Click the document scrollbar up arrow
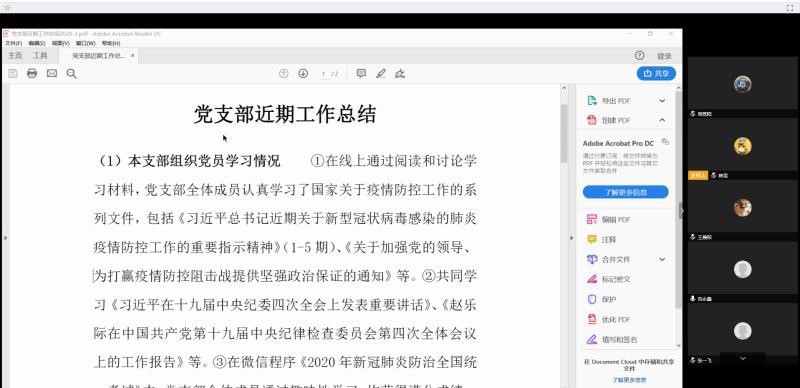This screenshot has width=800, height=388. (564, 88)
